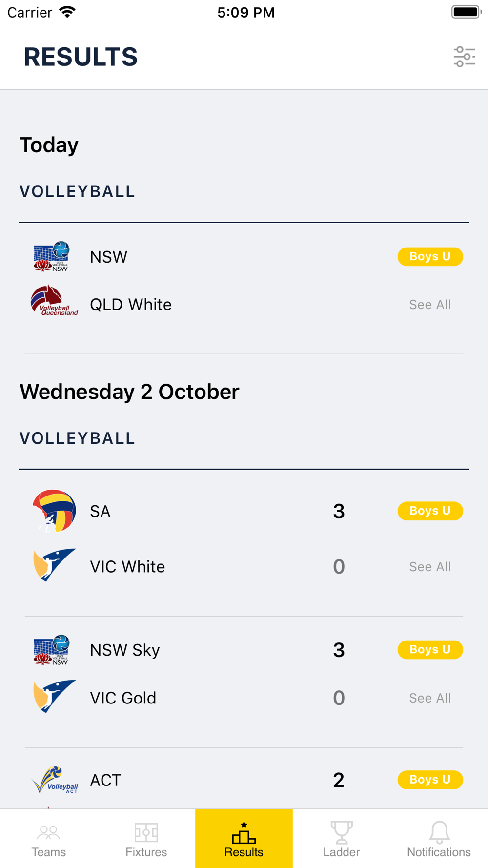Tap the NSW Sky team logo
488x868 pixels.
(52, 650)
